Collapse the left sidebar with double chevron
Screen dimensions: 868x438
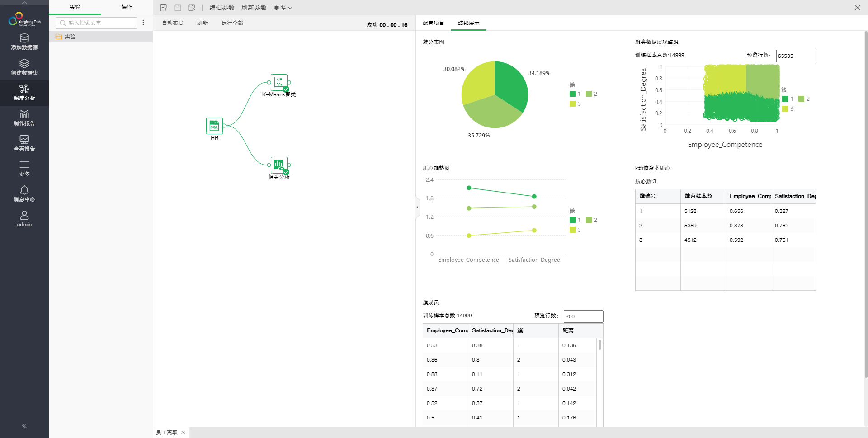click(24, 425)
